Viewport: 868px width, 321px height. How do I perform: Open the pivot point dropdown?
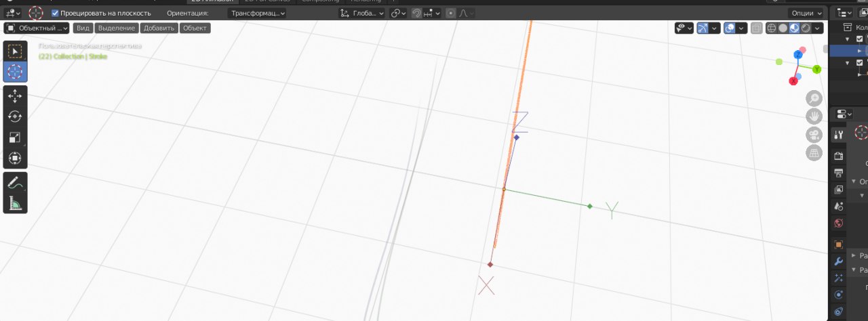[399, 13]
